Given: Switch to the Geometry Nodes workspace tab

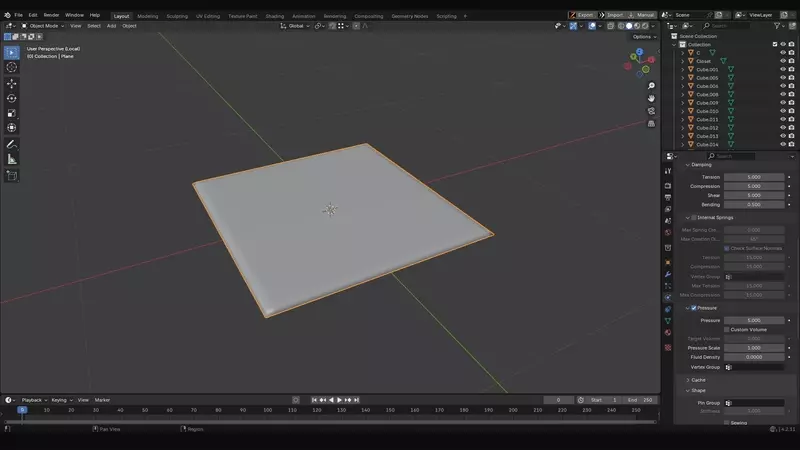Looking at the screenshot, I should coord(410,16).
